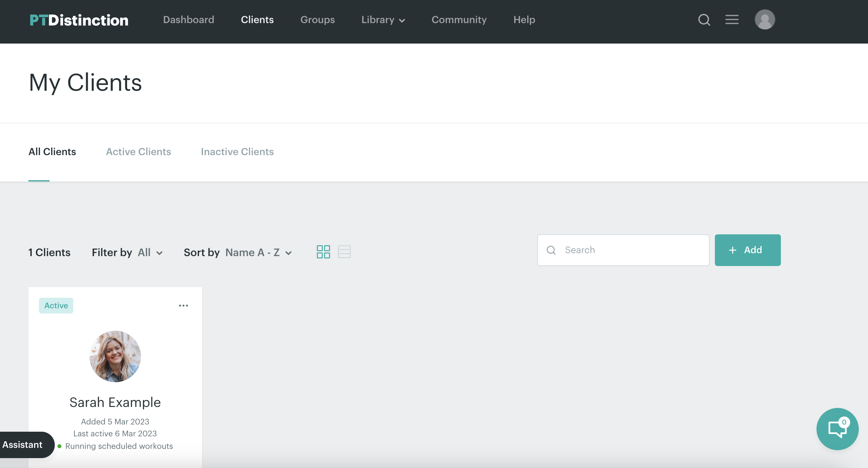The width and height of the screenshot is (868, 468).
Task: Open the Community navigation link
Action: coord(459,20)
